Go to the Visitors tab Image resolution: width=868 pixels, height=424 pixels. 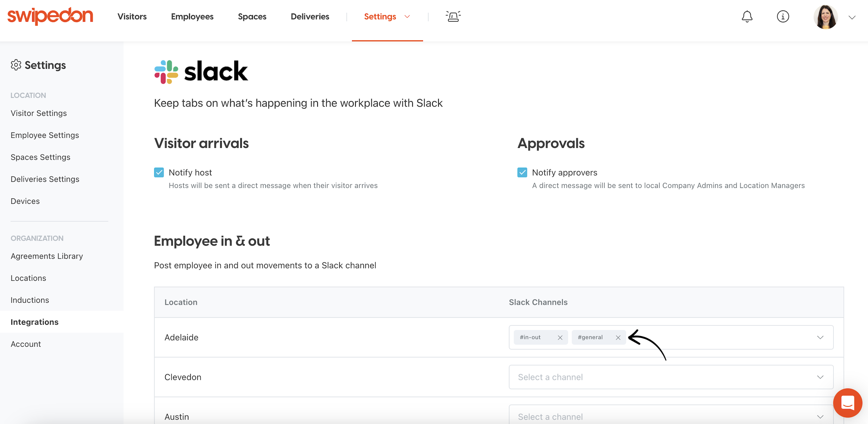point(132,17)
